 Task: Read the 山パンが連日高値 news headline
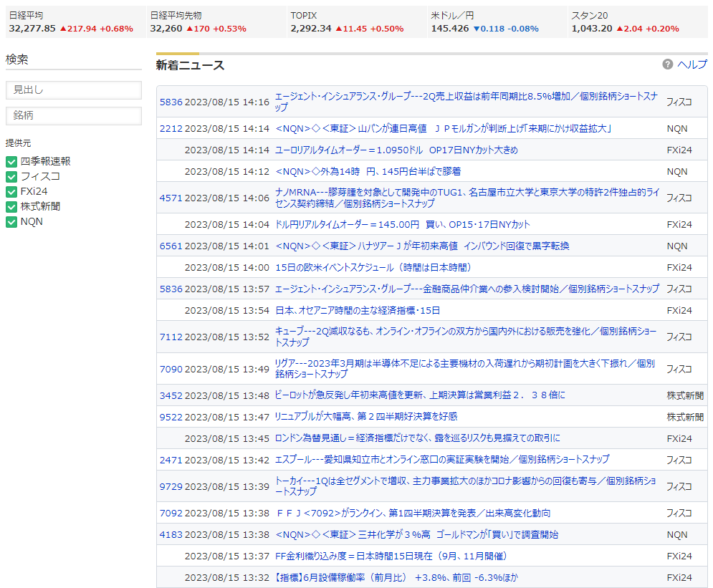pos(443,129)
